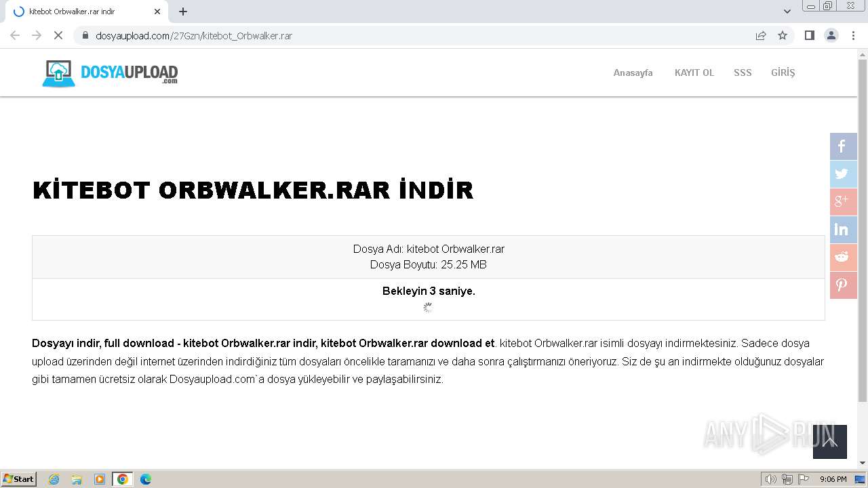
Task: Expand the tab search dropdown
Action: coord(787,12)
